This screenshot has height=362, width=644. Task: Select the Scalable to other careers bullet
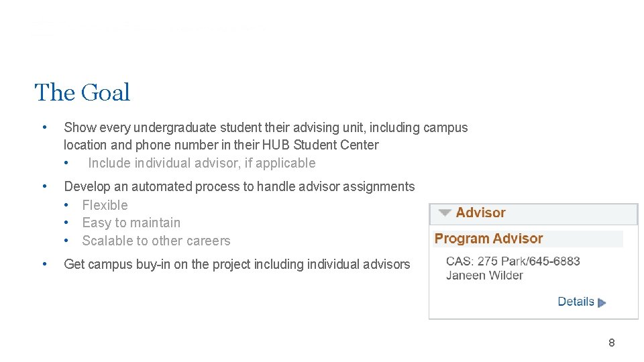(x=156, y=241)
